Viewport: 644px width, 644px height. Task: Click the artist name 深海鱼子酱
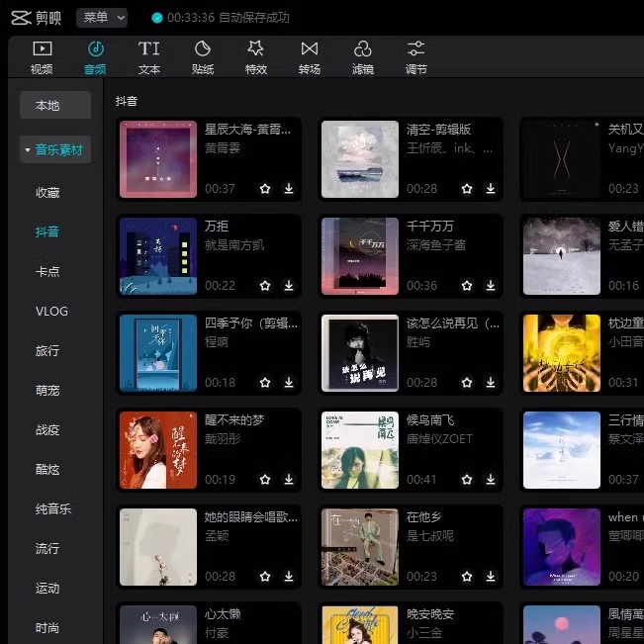click(x=436, y=245)
